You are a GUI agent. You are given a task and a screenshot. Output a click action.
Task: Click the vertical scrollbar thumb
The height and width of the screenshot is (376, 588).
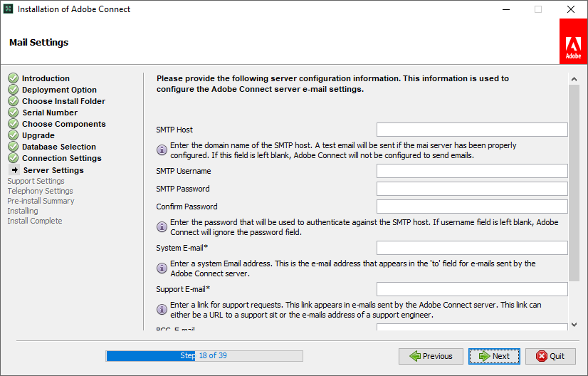[x=574, y=183]
